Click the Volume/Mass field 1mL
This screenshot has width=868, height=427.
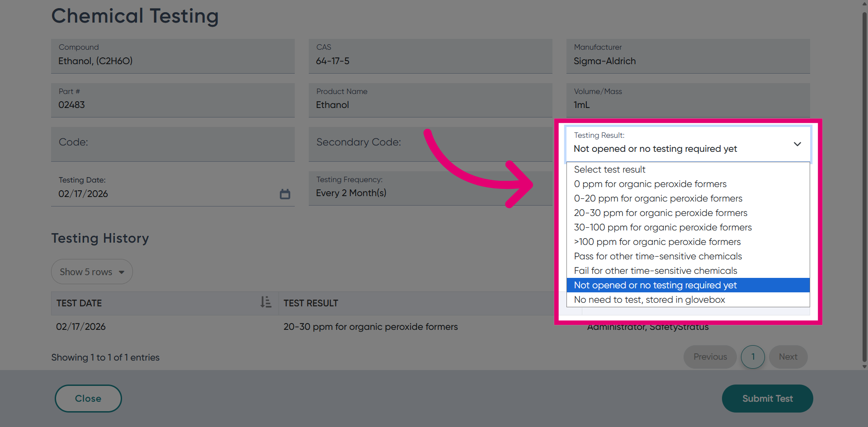click(688, 100)
